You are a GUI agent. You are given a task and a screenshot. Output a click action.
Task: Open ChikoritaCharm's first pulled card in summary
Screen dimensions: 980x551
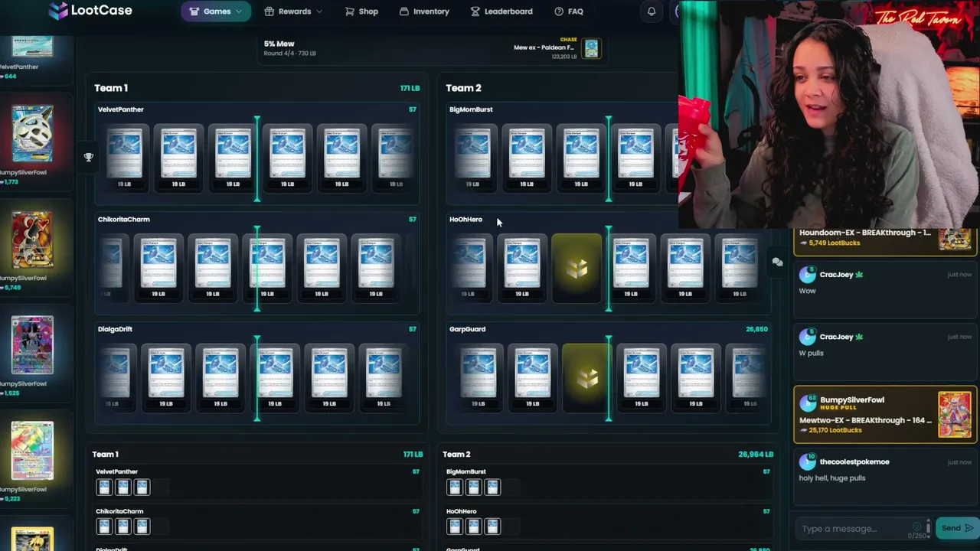pos(104,527)
